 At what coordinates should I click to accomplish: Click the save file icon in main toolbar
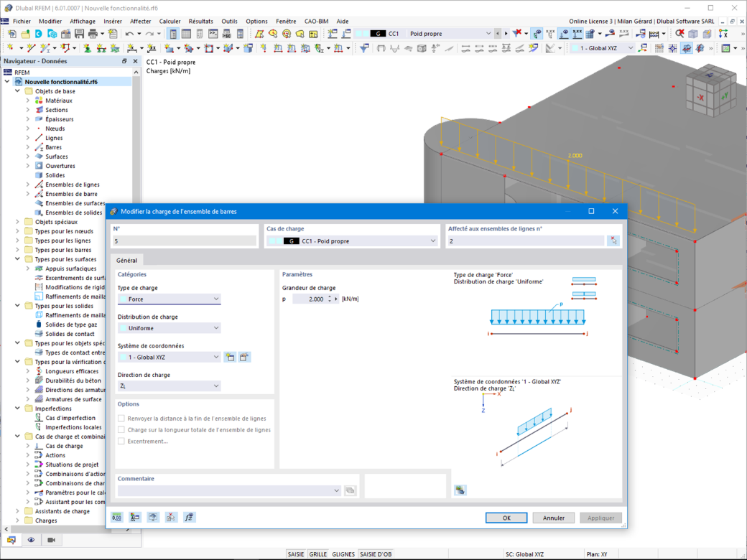pyautogui.click(x=79, y=34)
